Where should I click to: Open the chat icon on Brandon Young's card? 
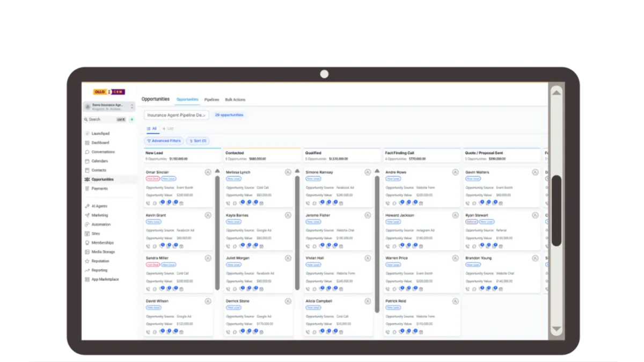474,289
